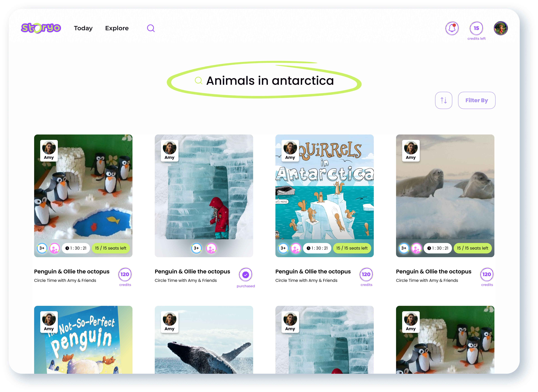
Task: Click Amy avatar on penguin craft card
Action: click(x=49, y=151)
